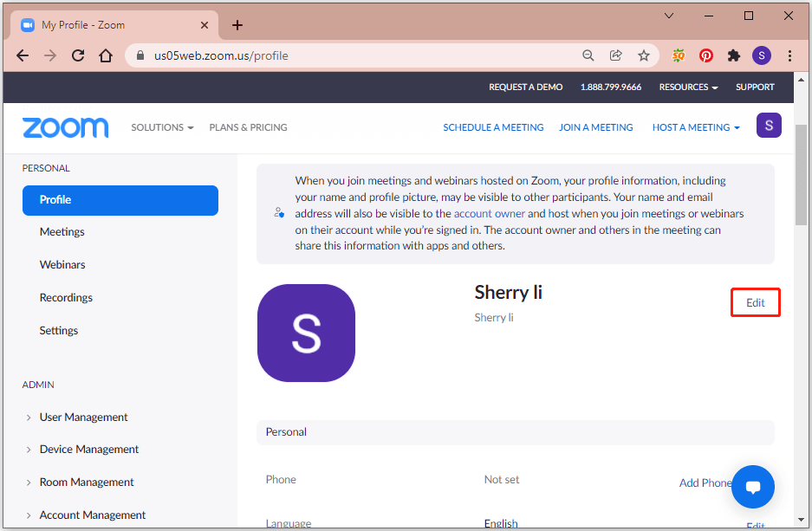Open the Resources dropdown

(687, 87)
